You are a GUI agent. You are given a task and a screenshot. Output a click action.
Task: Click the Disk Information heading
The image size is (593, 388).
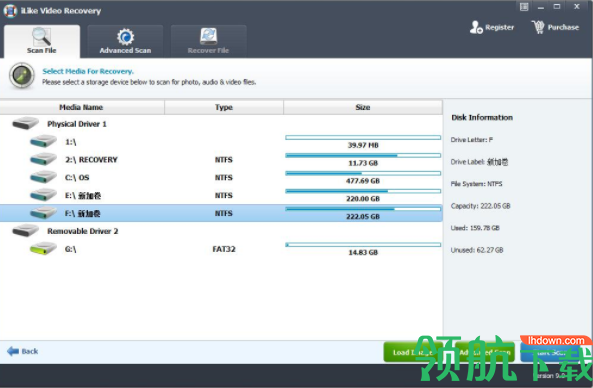pos(482,117)
